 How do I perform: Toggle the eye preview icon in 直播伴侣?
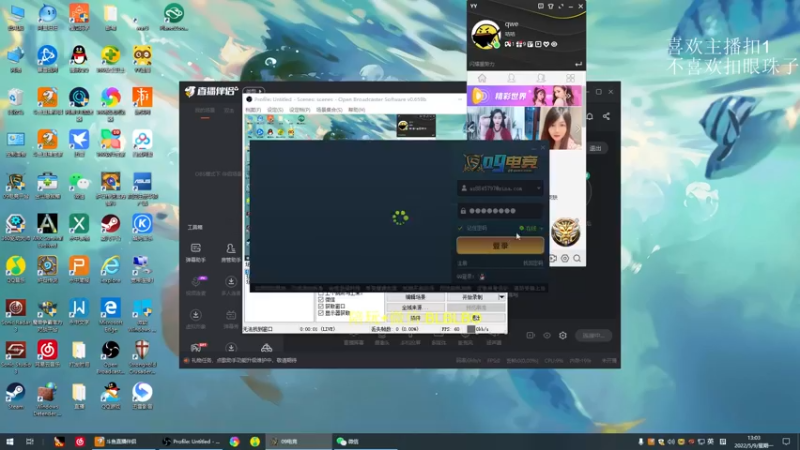point(547,335)
